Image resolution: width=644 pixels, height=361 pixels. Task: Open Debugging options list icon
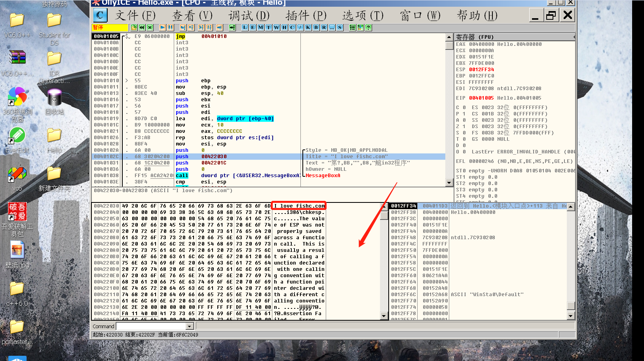353,27
